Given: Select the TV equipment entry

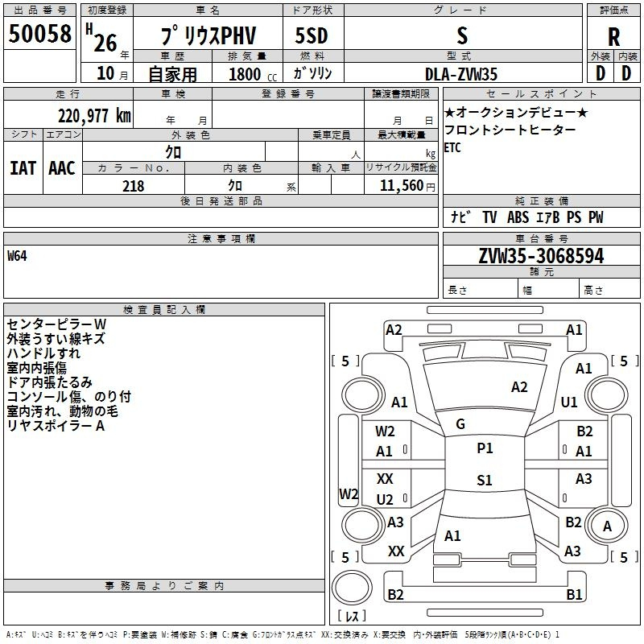Looking at the screenshot, I should (489, 217).
